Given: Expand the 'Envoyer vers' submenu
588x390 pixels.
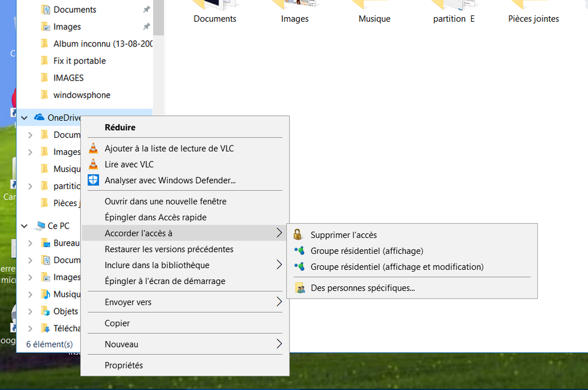Looking at the screenshot, I should (x=279, y=302).
